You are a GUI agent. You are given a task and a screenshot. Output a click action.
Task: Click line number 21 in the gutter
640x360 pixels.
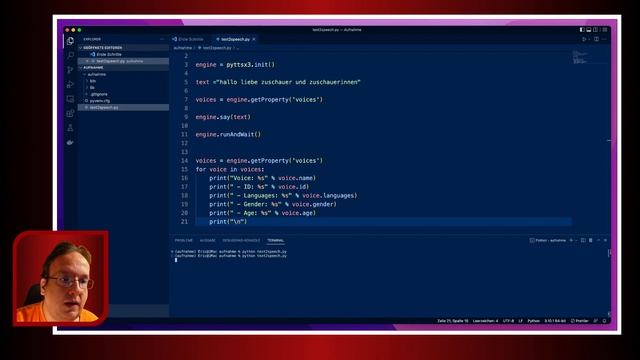[184, 222]
